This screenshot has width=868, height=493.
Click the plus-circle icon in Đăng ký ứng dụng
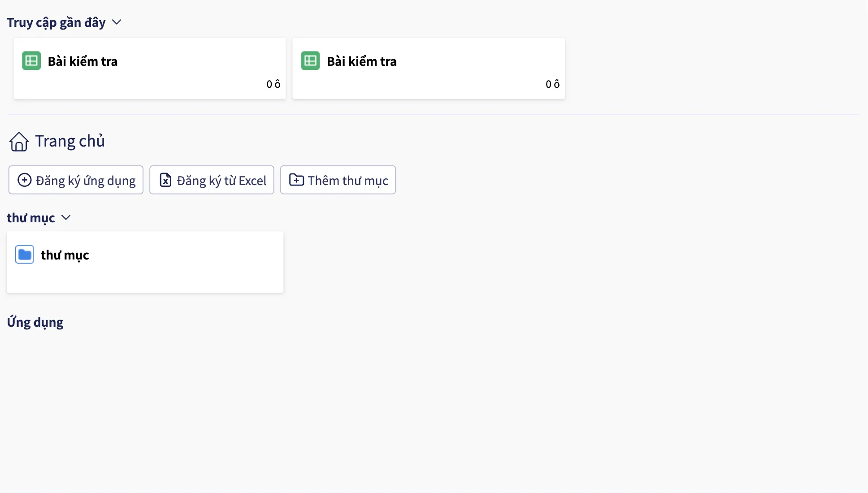click(x=24, y=180)
